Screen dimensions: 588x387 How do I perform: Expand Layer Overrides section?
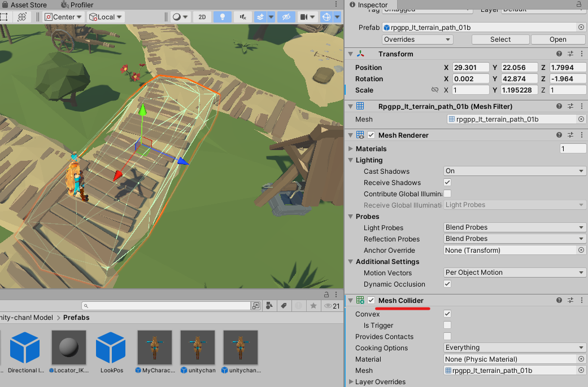point(351,382)
